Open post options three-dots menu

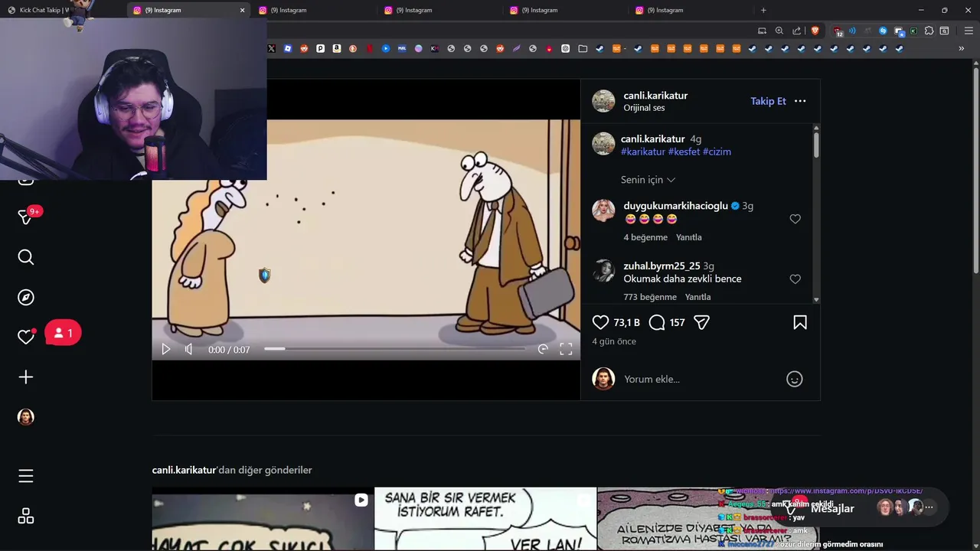pyautogui.click(x=800, y=101)
